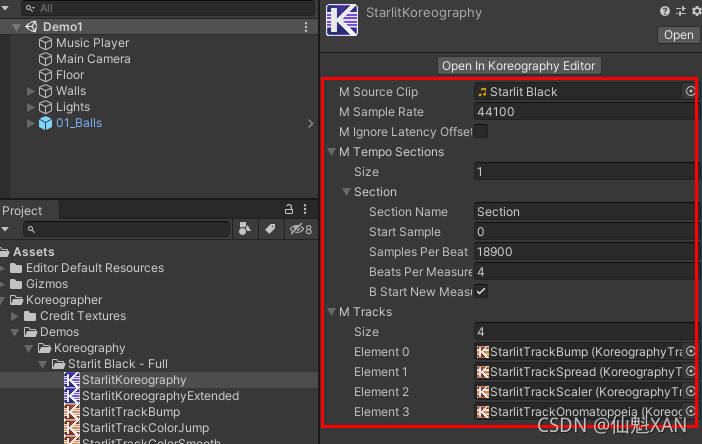702x444 pixels.
Task: Select StarlitTrackColorSmooth asset at bottom
Action: pos(151,441)
